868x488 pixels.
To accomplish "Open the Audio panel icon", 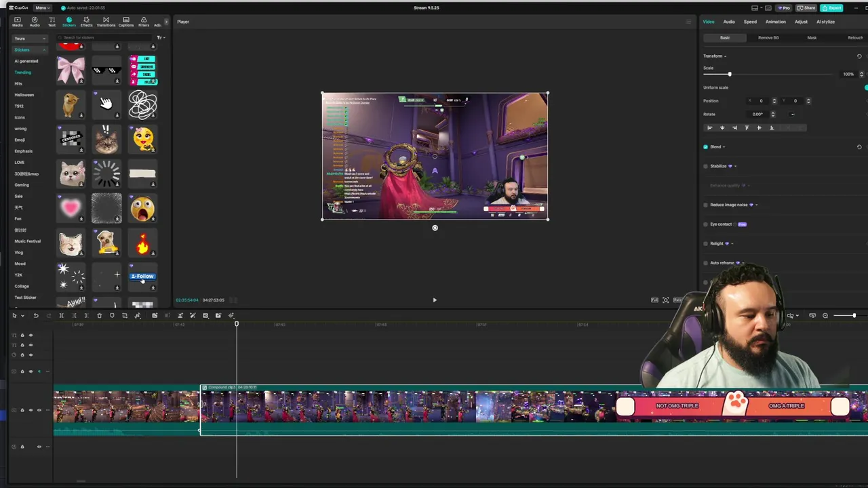I will coord(35,22).
